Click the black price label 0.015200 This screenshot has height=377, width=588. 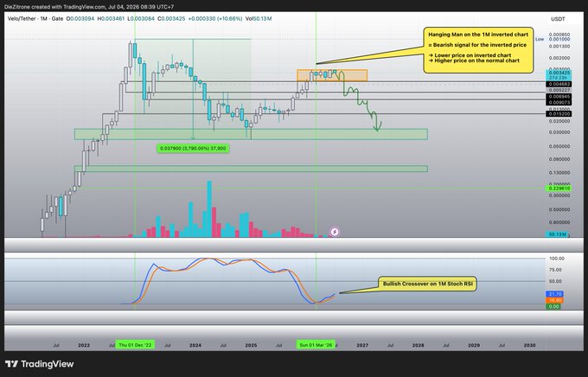[x=559, y=113]
